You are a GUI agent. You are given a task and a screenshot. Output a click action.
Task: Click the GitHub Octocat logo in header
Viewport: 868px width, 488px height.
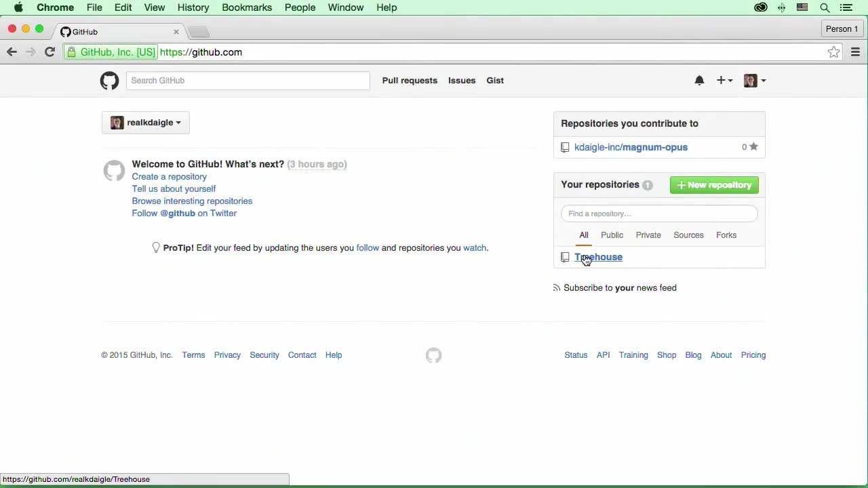pos(109,81)
